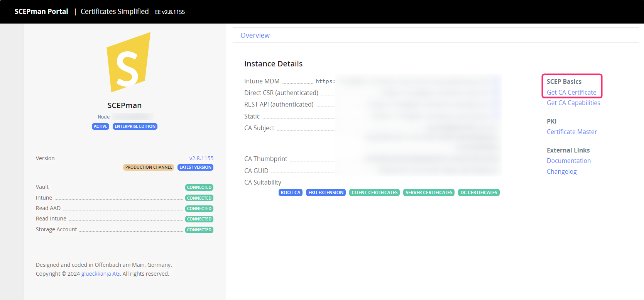Click the SCEPman Portal header title

pos(41,12)
